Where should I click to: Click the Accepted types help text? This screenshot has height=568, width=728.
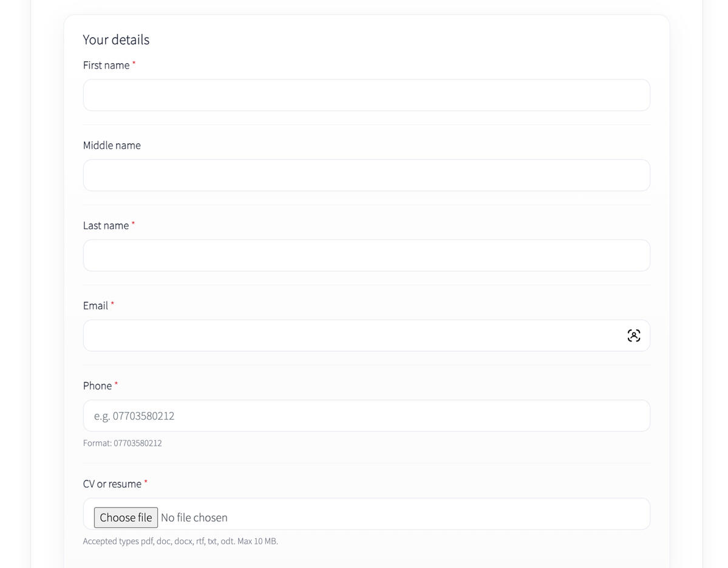point(180,541)
